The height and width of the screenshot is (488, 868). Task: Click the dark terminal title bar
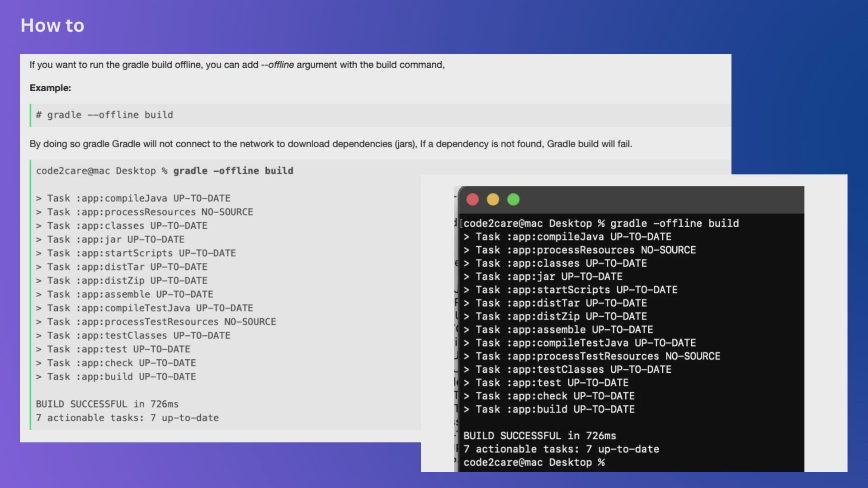point(656,199)
